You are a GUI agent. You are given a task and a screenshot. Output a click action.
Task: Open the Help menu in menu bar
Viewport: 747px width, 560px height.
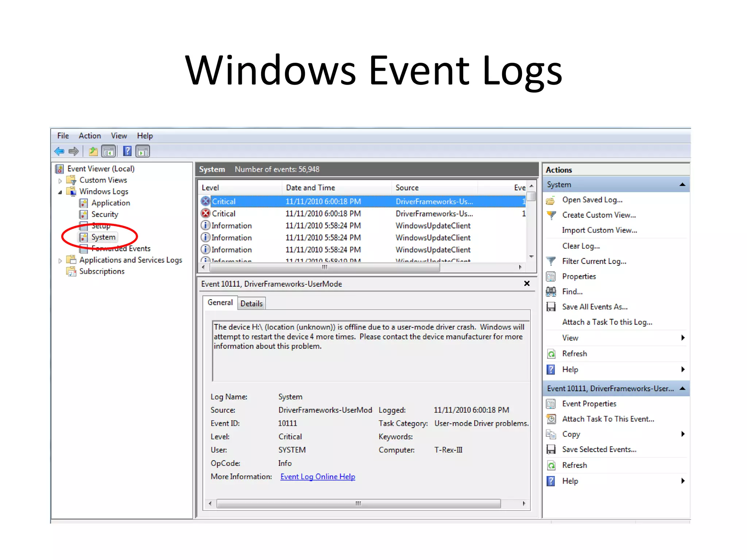145,136
